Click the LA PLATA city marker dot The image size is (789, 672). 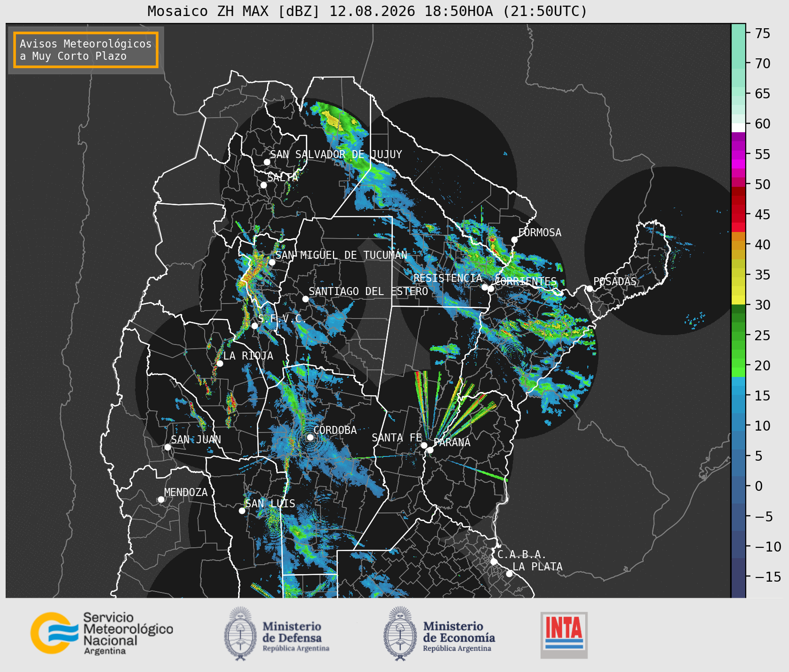(509, 573)
